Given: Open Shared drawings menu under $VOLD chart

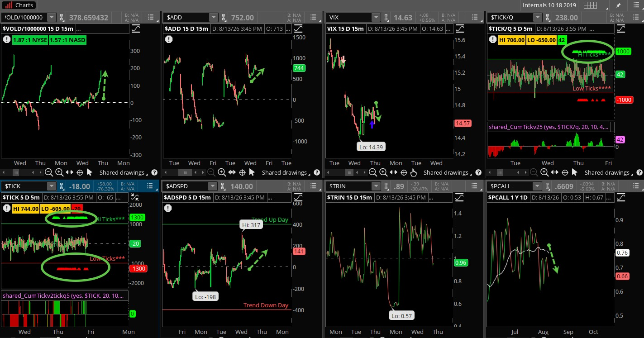Looking at the screenshot, I should (x=124, y=172).
